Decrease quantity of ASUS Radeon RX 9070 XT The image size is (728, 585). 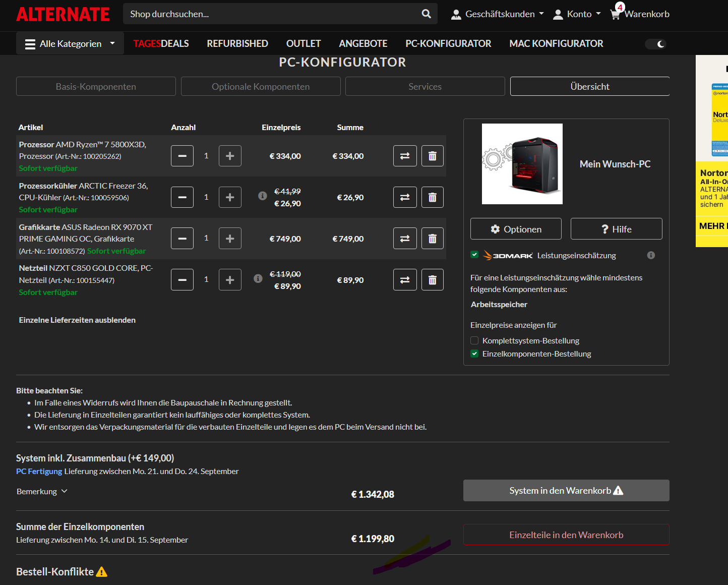click(182, 239)
